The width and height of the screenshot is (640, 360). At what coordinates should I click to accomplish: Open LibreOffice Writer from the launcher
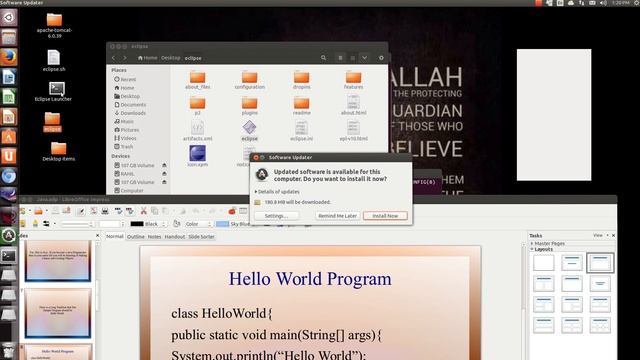[x=9, y=77]
